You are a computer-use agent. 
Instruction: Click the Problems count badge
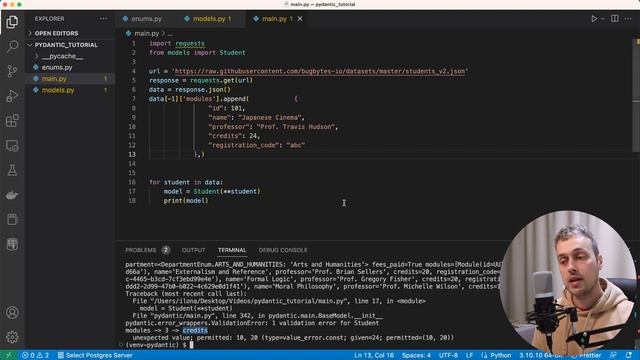click(166, 250)
